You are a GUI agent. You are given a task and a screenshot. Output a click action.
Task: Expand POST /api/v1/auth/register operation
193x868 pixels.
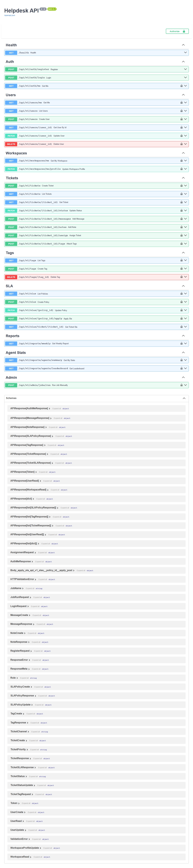185,69
